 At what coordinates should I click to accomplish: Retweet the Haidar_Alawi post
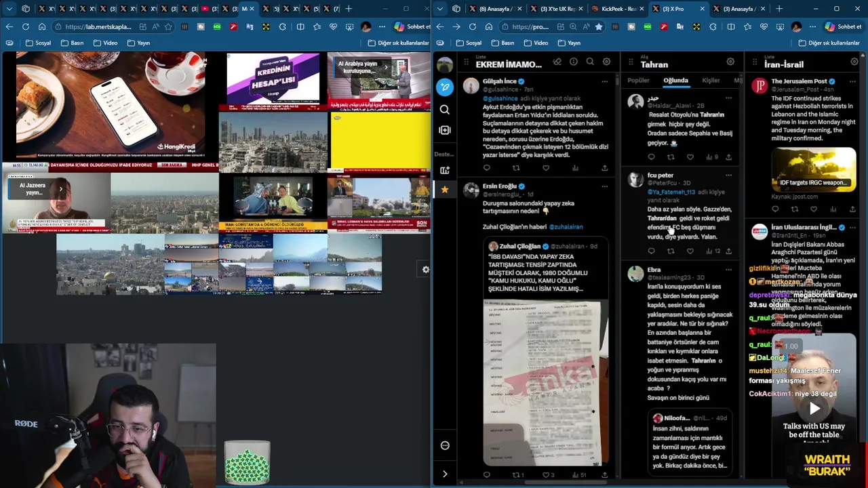(671, 157)
